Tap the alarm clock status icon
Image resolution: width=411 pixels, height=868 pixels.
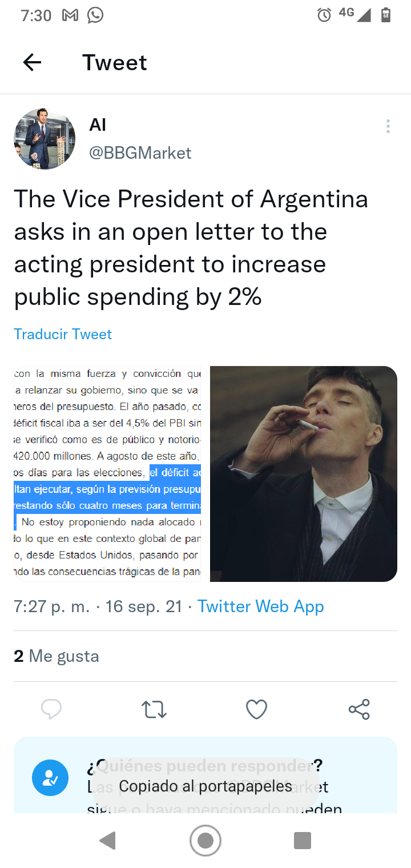click(x=324, y=15)
